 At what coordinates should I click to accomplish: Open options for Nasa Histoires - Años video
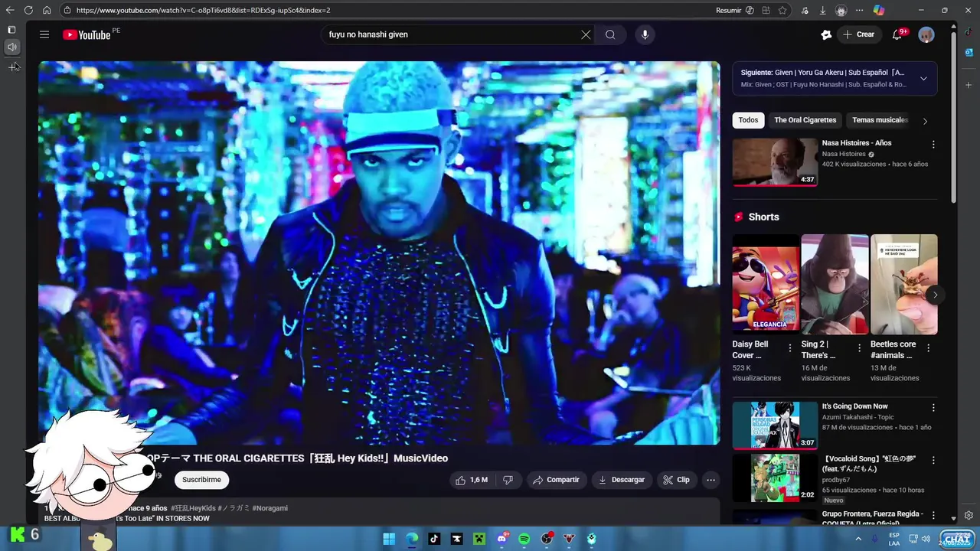tap(933, 144)
